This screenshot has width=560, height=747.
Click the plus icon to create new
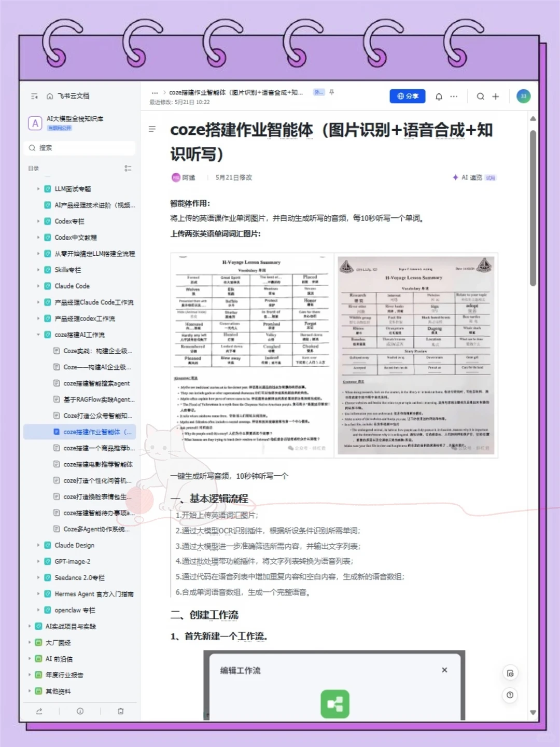(x=496, y=96)
